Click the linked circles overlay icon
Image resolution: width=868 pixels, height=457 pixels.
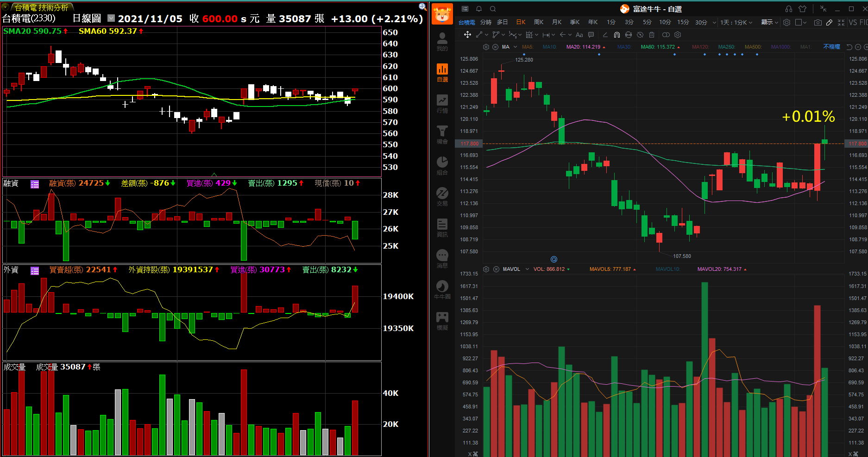click(666, 35)
